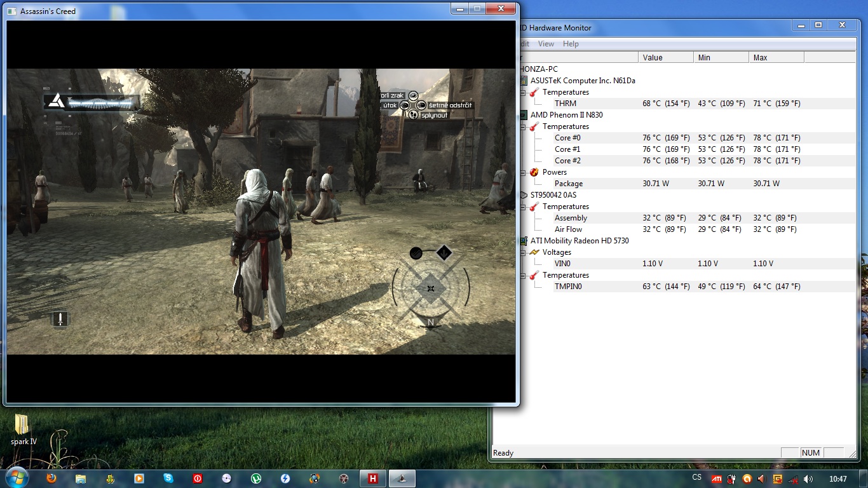The height and width of the screenshot is (488, 868).
Task: Click the thermometer icon under ATI Mobility Radeon
Action: click(534, 275)
